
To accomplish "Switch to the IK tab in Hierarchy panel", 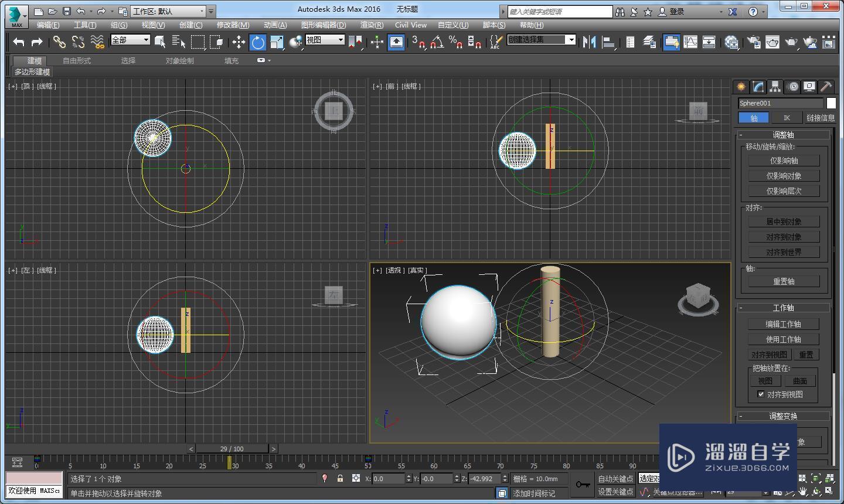I will tap(787, 118).
